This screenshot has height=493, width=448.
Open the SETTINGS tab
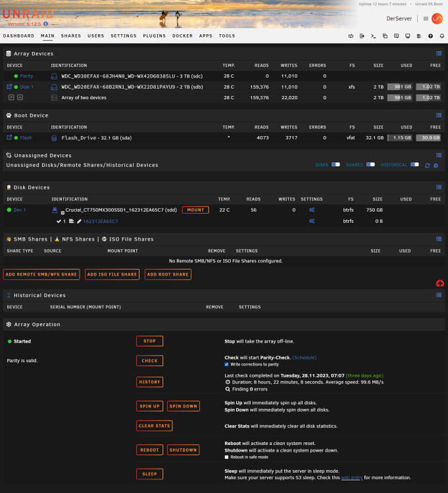(x=124, y=36)
